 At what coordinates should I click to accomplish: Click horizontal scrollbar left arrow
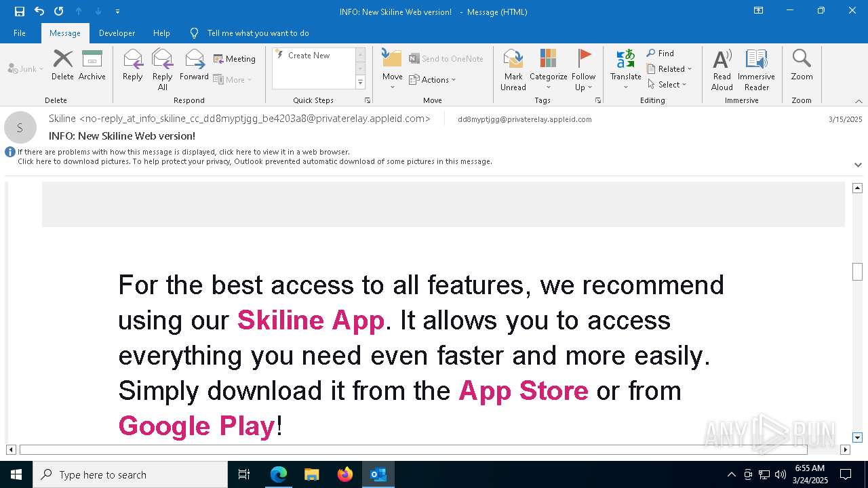[11, 449]
